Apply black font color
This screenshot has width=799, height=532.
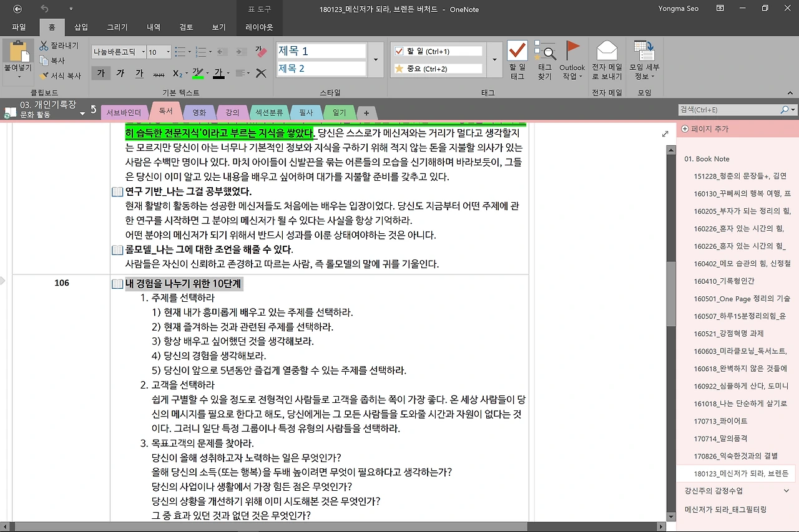pyautogui.click(x=218, y=73)
